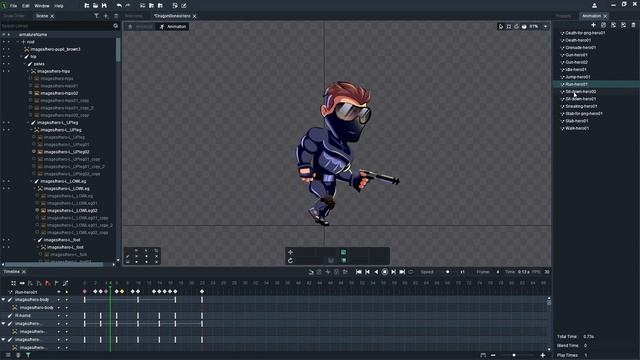Click the undo arrow in top toolbar
Screen dimensions: 640x360
point(119,6)
